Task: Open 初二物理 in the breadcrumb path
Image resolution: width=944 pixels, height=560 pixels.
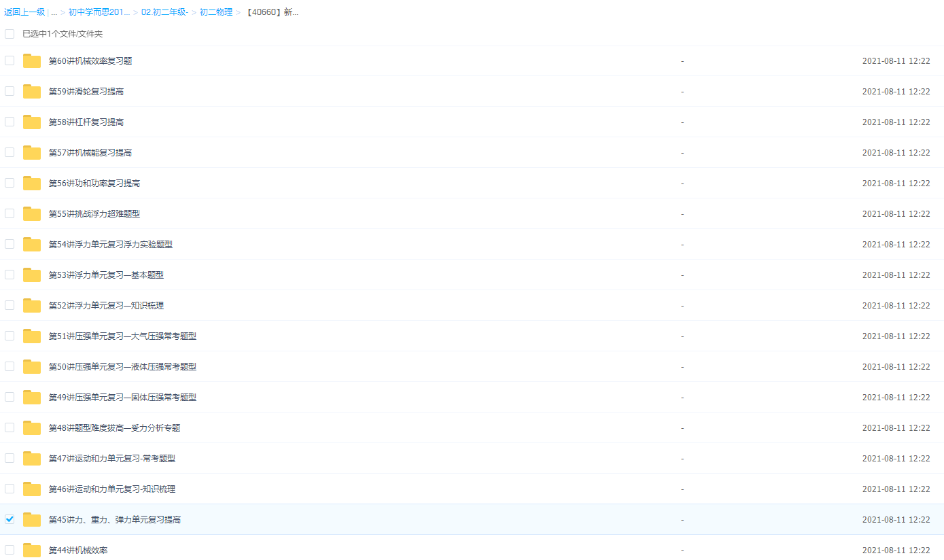Action: pyautogui.click(x=215, y=12)
